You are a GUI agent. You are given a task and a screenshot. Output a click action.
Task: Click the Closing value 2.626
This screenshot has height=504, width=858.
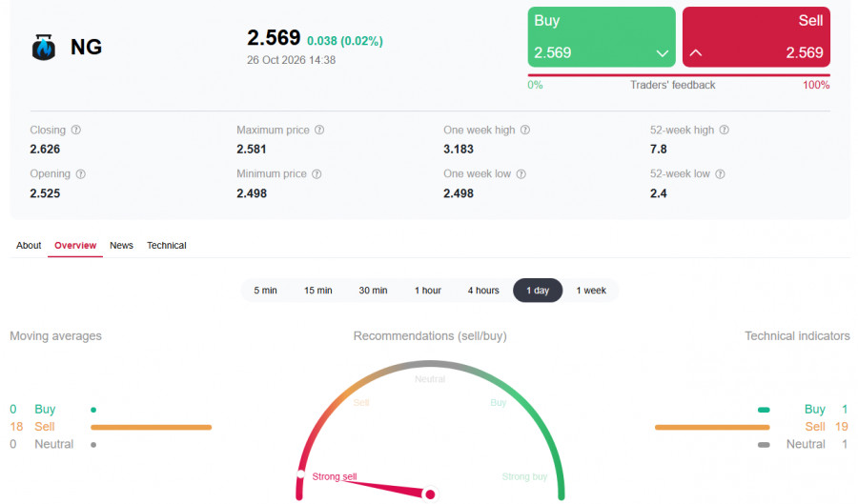(x=45, y=150)
